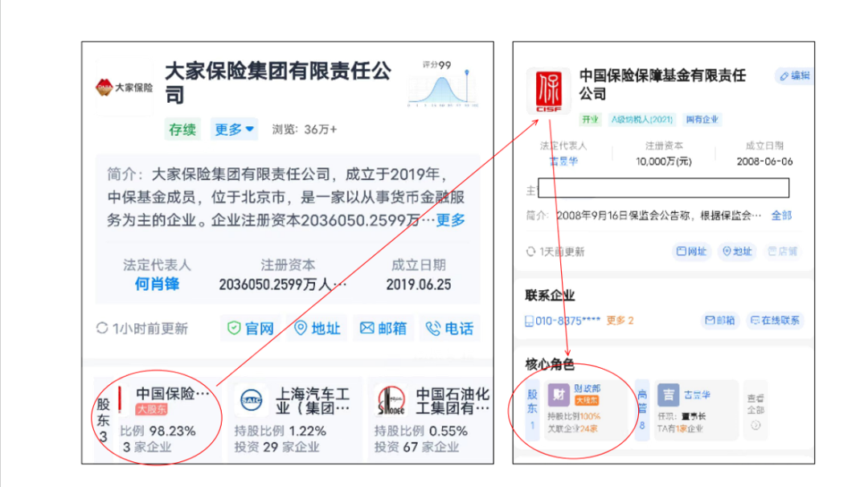Select the 存续 status tag
The width and height of the screenshot is (868, 487).
182,129
